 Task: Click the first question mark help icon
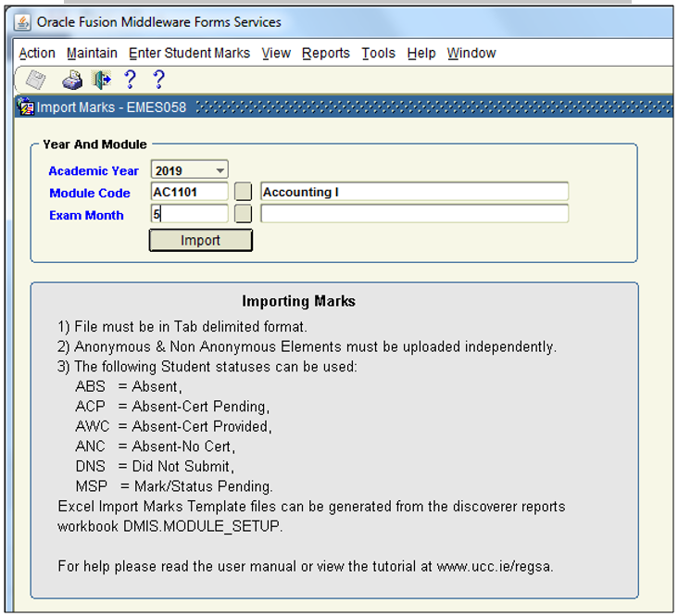tap(130, 81)
